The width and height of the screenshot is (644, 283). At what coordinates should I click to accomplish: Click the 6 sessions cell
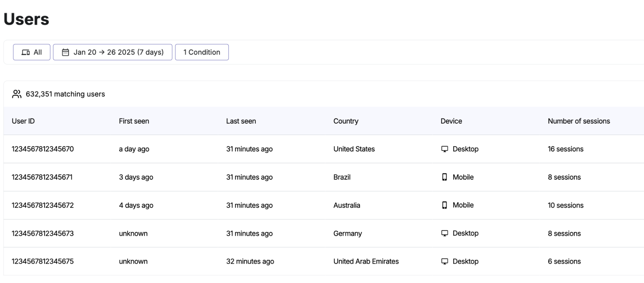click(564, 261)
